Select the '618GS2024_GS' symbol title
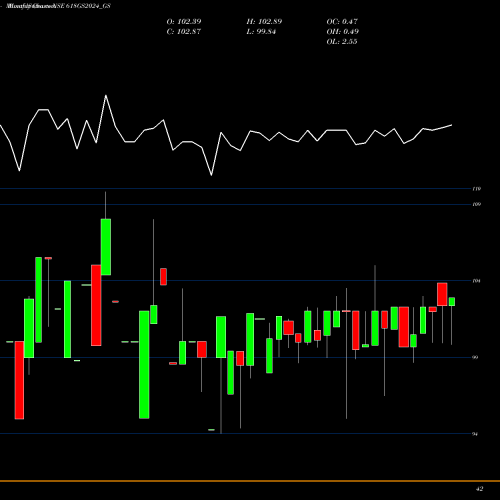Viewport: 500px width, 500px height. coord(88,6)
